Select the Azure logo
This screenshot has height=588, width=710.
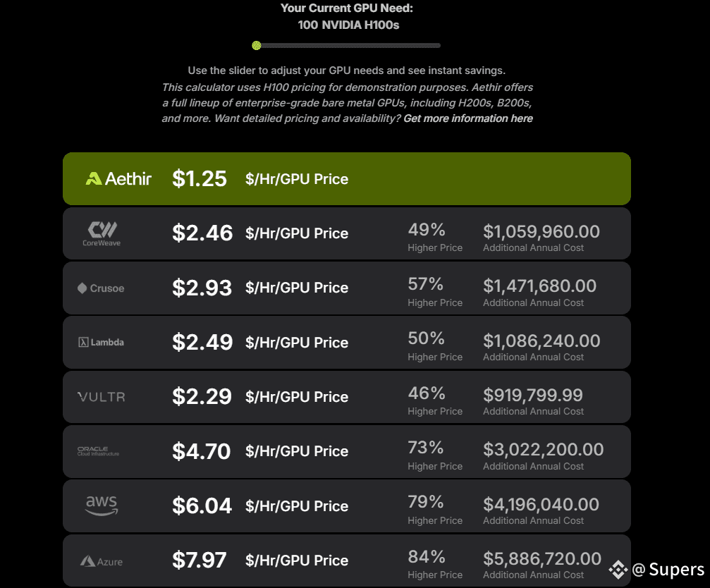(102, 562)
